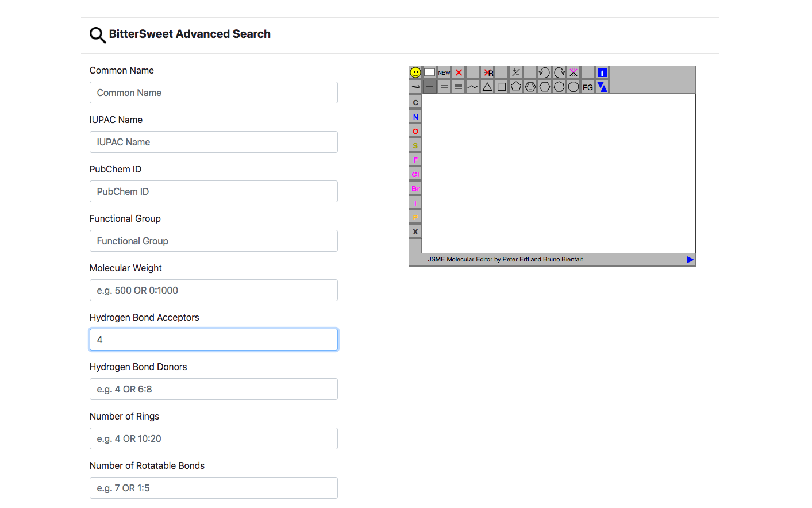Click the Number of Rotatable Bonds input

pyautogui.click(x=214, y=488)
